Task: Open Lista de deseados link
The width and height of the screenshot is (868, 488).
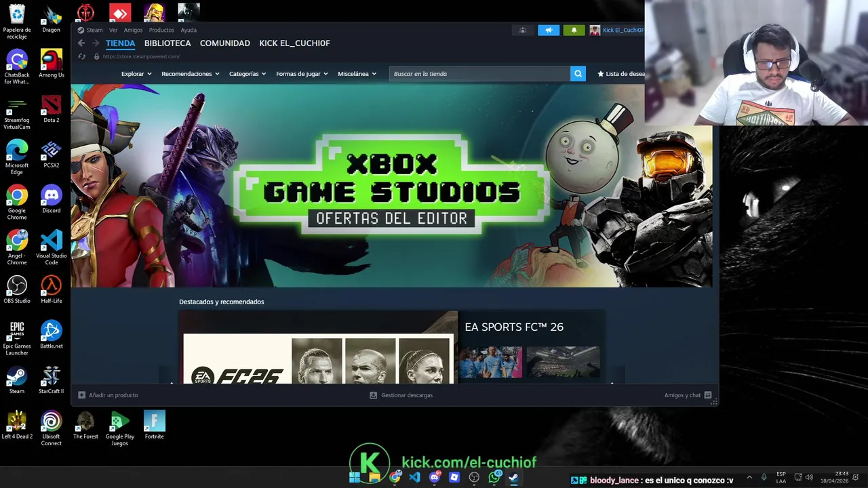Action: pyautogui.click(x=620, y=74)
